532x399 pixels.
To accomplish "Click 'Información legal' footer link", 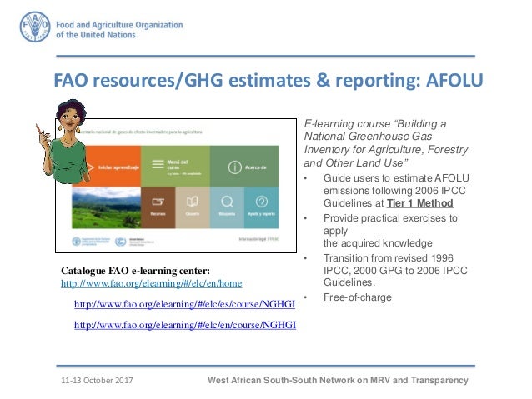I will click(x=253, y=239).
